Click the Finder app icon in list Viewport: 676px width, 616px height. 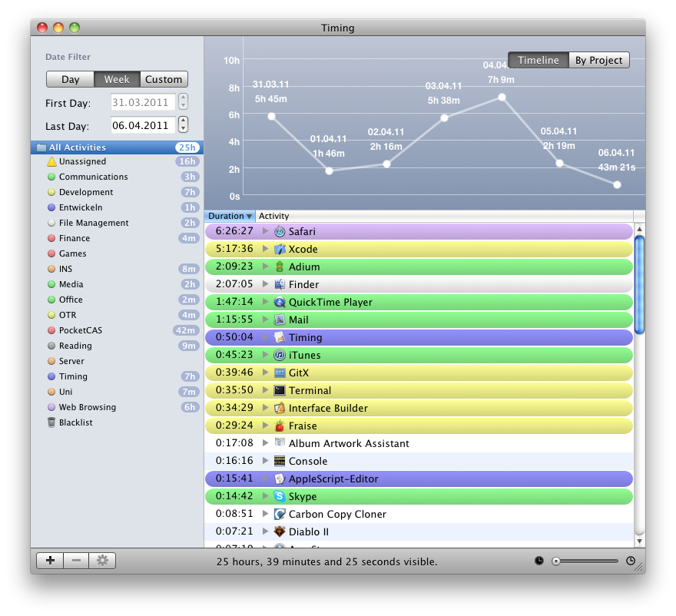[280, 284]
